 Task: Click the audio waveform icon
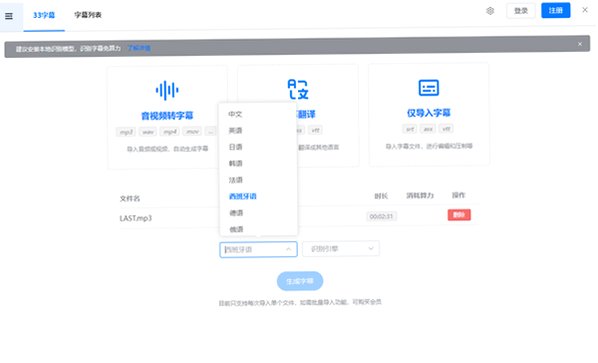(167, 90)
